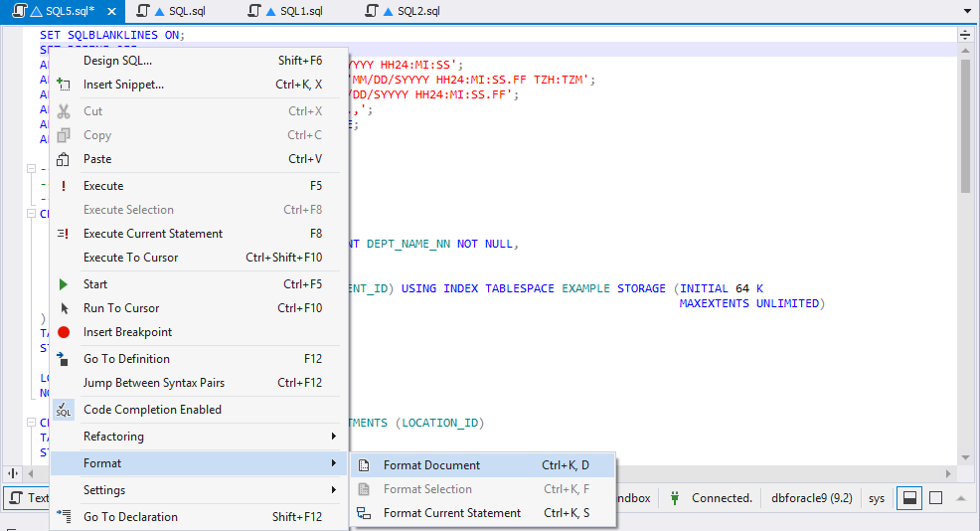
Task: Expand the status bar up arrow
Action: point(961,498)
